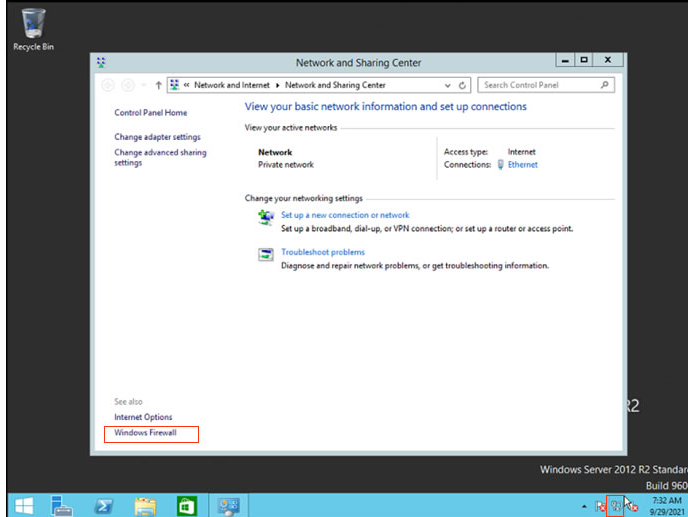Viewport: 688px width, 517px height.
Task: Click the Up arrow navigation button
Action: pyautogui.click(x=158, y=86)
